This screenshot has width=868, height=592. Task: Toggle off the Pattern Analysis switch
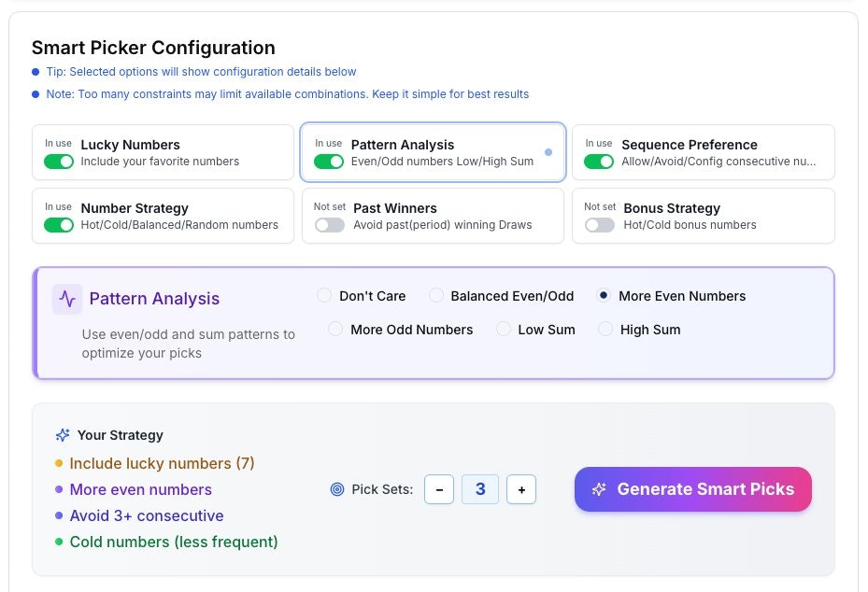(x=329, y=162)
